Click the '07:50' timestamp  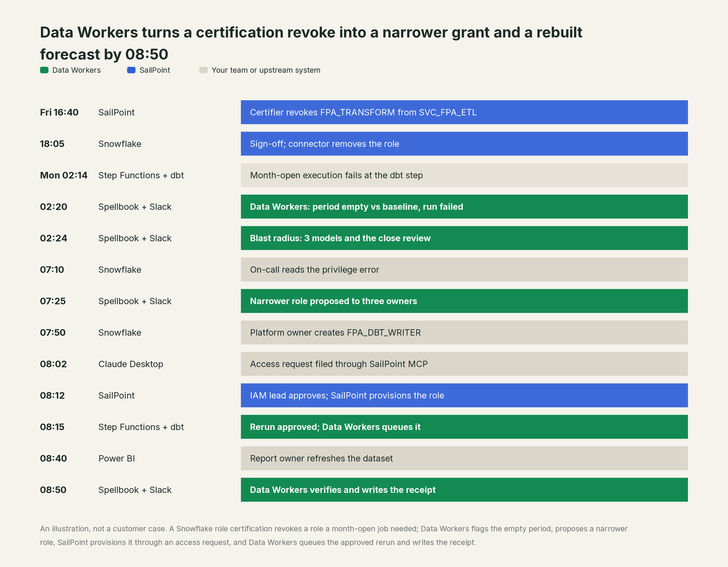[53, 333]
